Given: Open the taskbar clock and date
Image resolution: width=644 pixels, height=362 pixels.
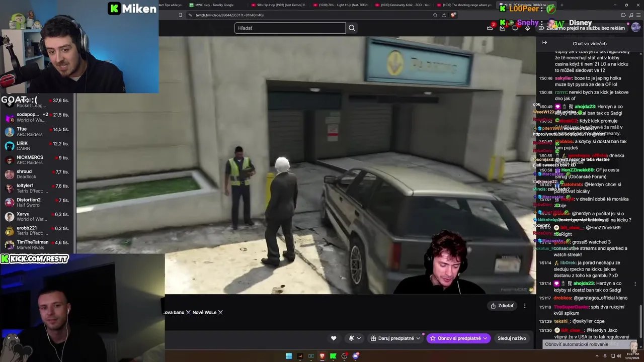Looking at the screenshot, I should click(x=632, y=356).
